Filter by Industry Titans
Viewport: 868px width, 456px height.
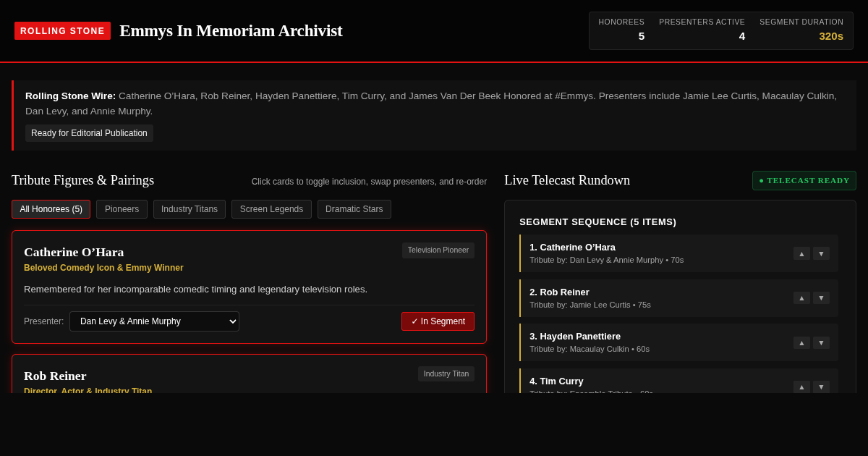coord(190,209)
